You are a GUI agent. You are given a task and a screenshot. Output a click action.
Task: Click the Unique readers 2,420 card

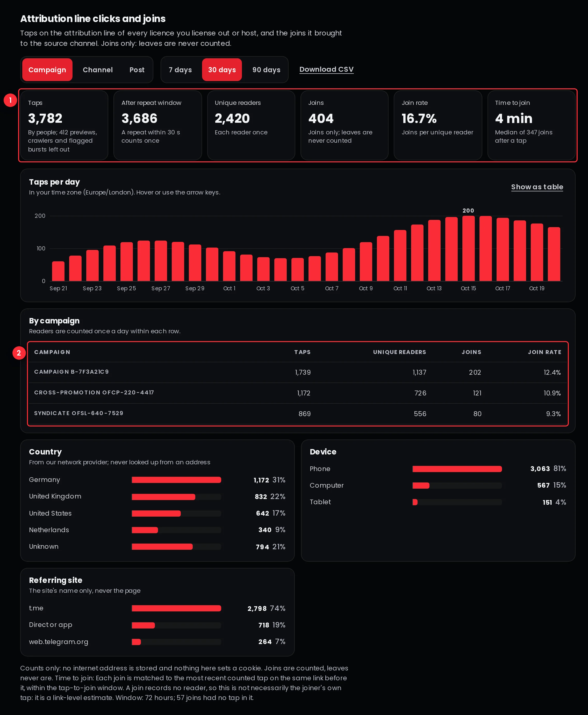coord(251,125)
